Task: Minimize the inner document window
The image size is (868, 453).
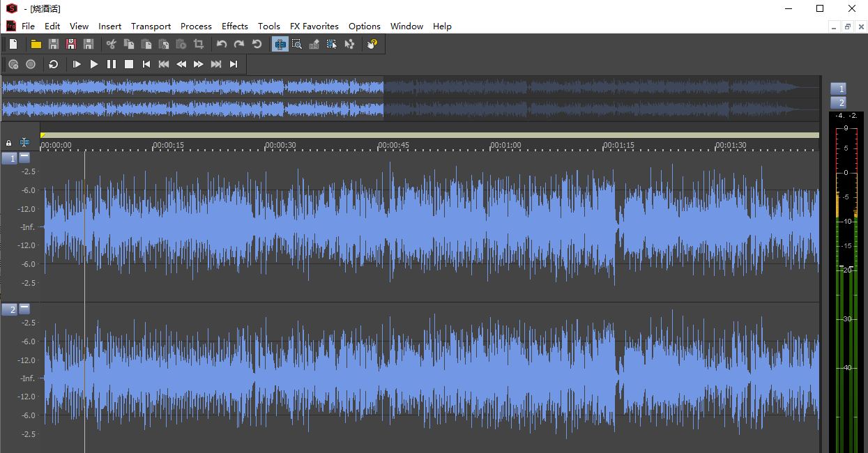Action: 835,26
